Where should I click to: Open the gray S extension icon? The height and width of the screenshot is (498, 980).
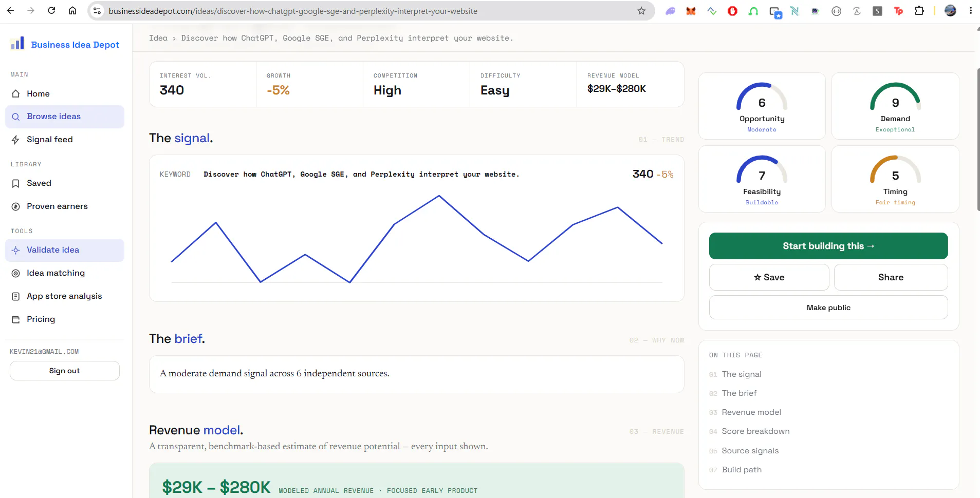tap(878, 11)
